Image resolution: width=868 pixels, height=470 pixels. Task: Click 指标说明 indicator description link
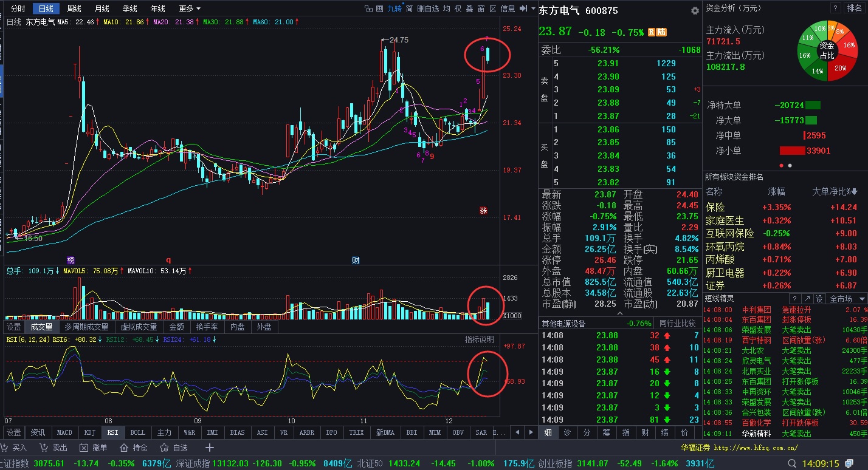tap(480, 339)
